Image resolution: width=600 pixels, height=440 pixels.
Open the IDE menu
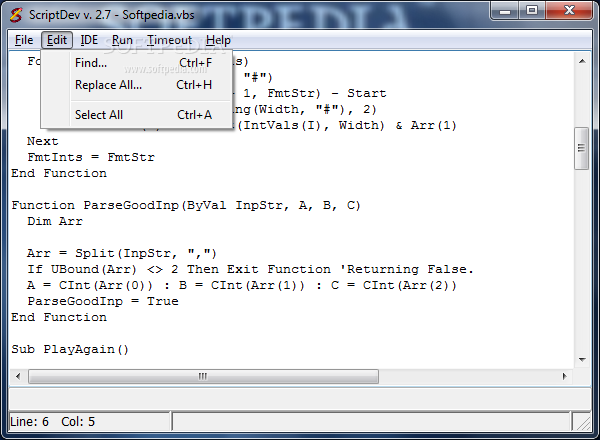click(x=89, y=40)
